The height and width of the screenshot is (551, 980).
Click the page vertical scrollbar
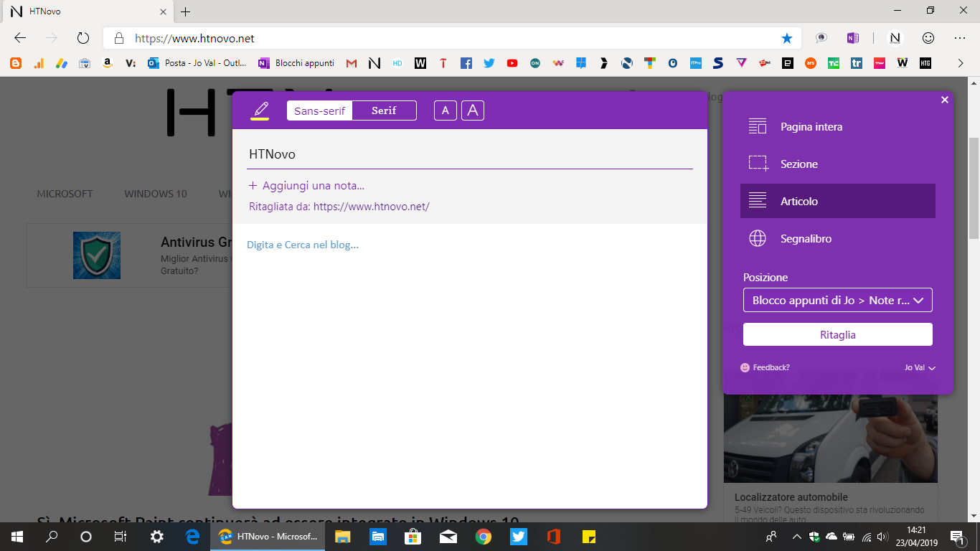coord(974,188)
